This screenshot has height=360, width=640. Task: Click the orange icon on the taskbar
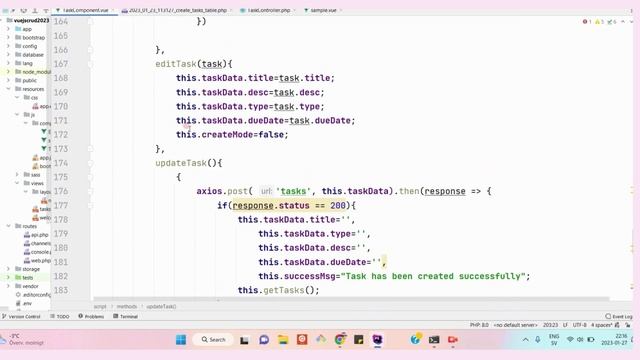[x=302, y=340]
